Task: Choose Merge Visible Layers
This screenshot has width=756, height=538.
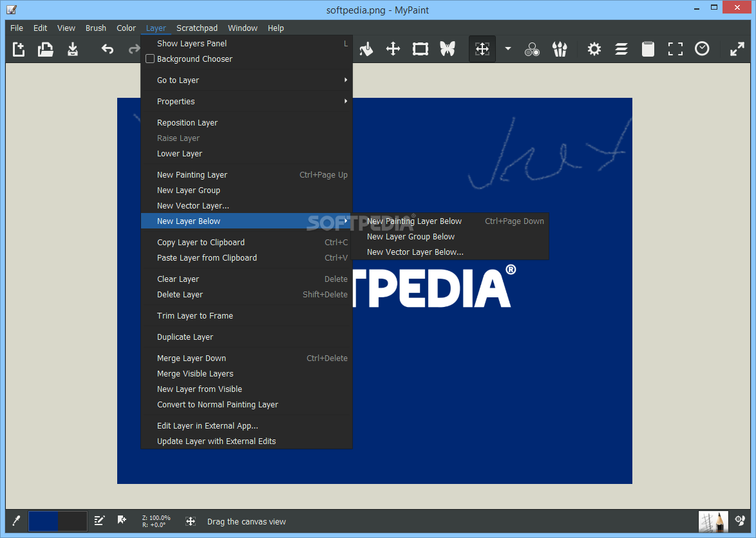Action: (x=247, y=374)
